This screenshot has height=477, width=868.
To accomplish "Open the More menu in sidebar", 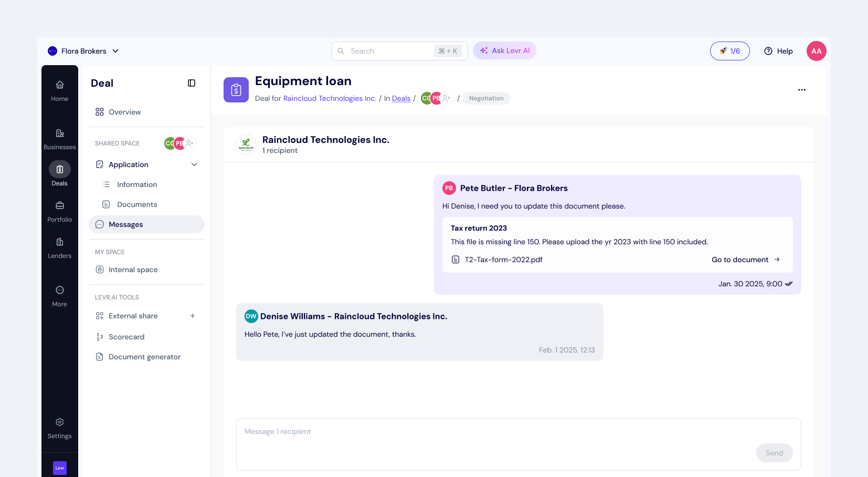I will [59, 296].
